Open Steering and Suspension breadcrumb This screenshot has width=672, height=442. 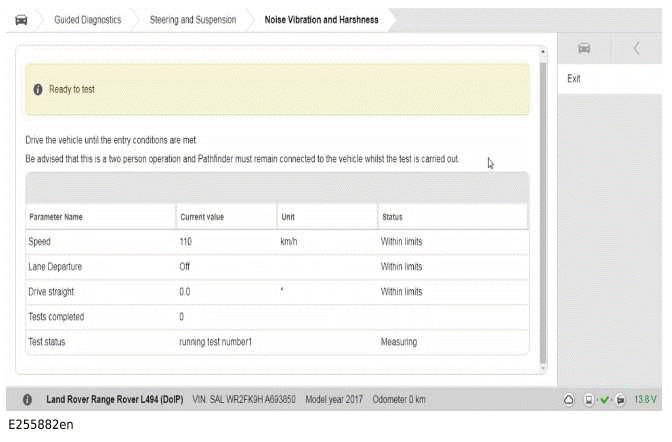point(192,19)
